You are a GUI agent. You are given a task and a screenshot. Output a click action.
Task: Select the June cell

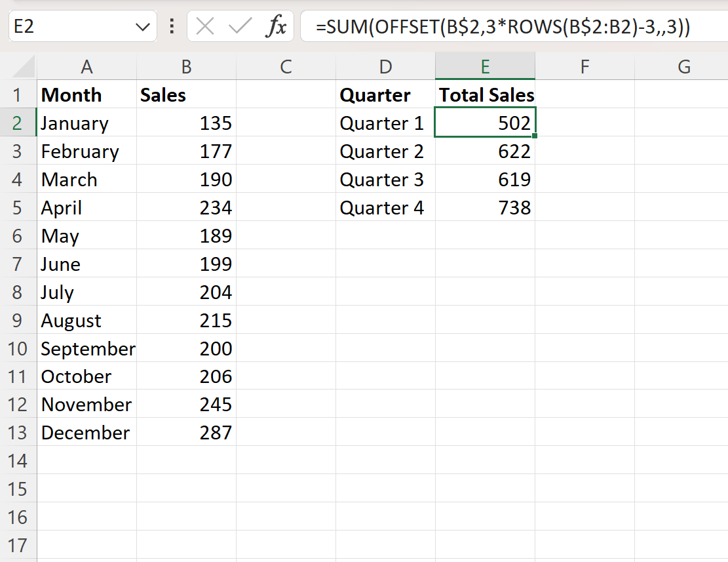tap(86, 264)
